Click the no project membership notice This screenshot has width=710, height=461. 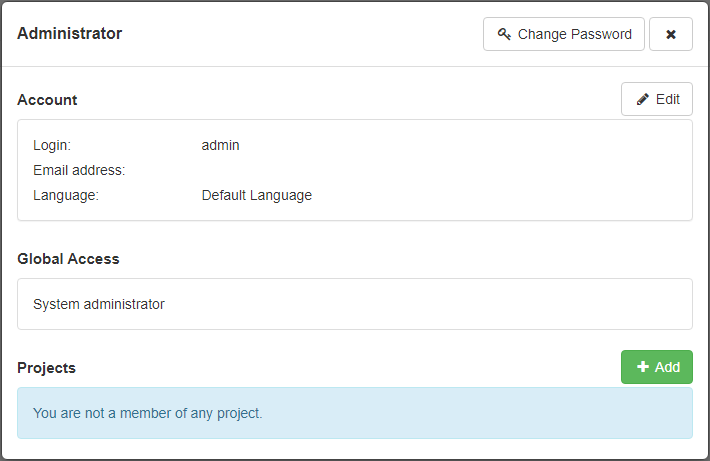[148, 412]
